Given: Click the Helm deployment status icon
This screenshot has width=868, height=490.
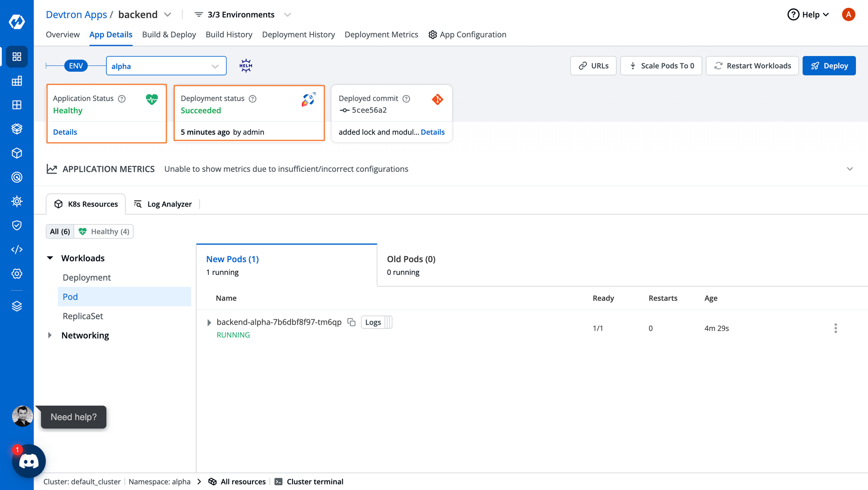Looking at the screenshot, I should [245, 66].
